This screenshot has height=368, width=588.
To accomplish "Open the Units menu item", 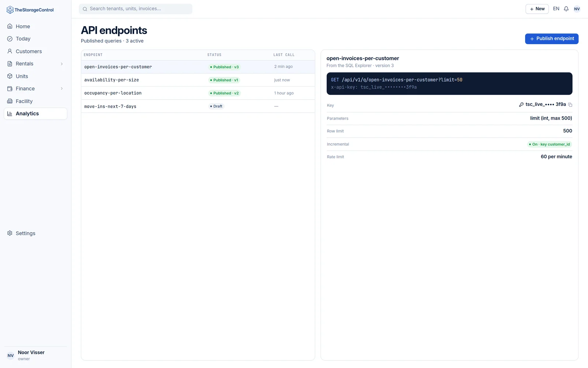I will 35,76.
